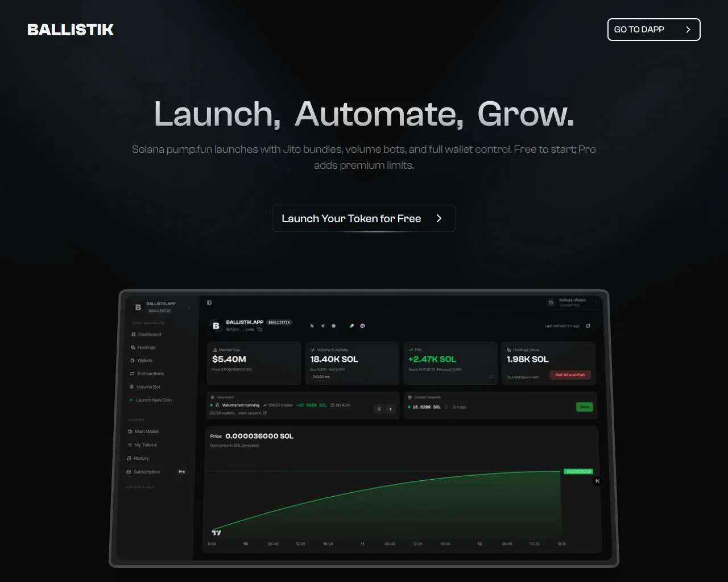Toggle the sidebar collapse icon in dashboard
Image resolution: width=728 pixels, height=582 pixels.
click(209, 302)
